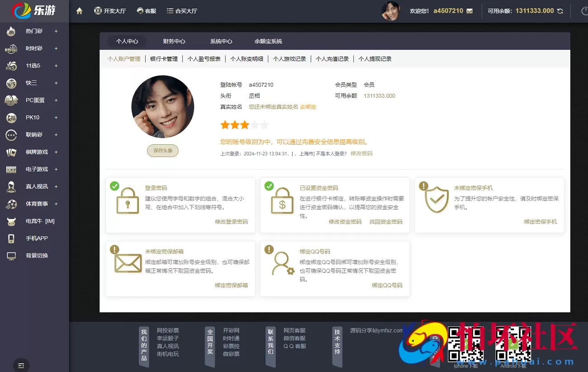588x372 pixels.
Task: Click the 保存头像 save avatar button
Action: click(x=162, y=150)
